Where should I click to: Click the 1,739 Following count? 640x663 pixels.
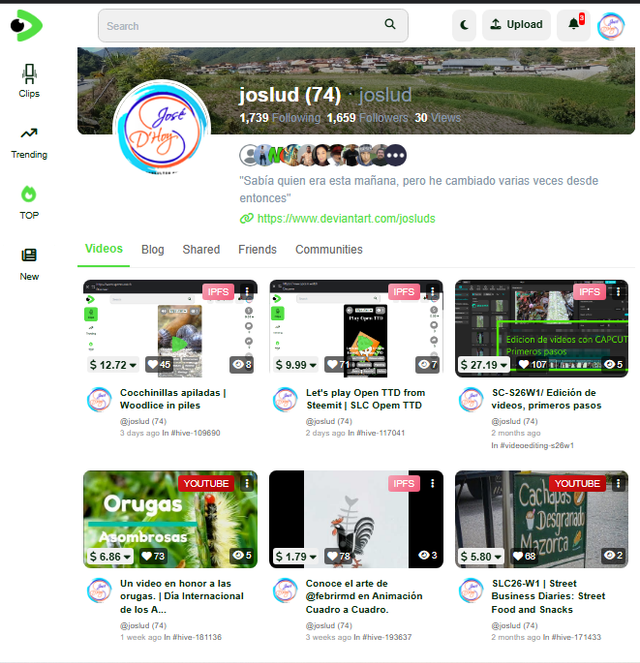point(280,118)
